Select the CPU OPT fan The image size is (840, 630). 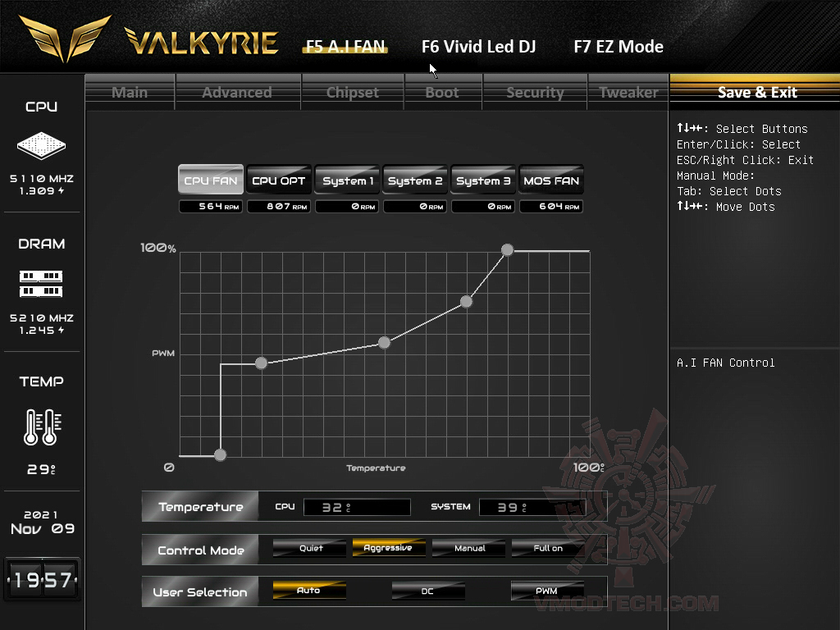(279, 180)
